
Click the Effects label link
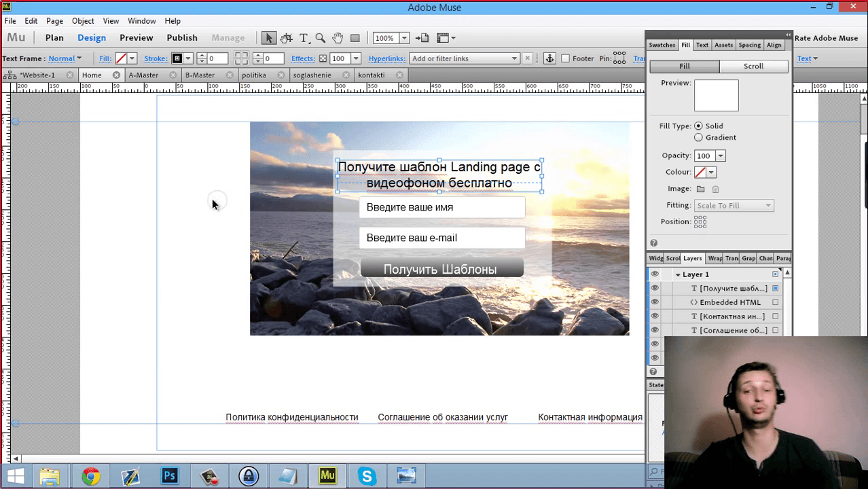pos(303,58)
